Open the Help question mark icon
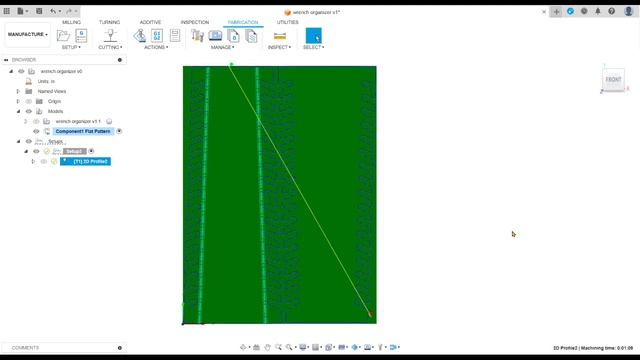The width and height of the screenshot is (640, 360). [x=611, y=11]
